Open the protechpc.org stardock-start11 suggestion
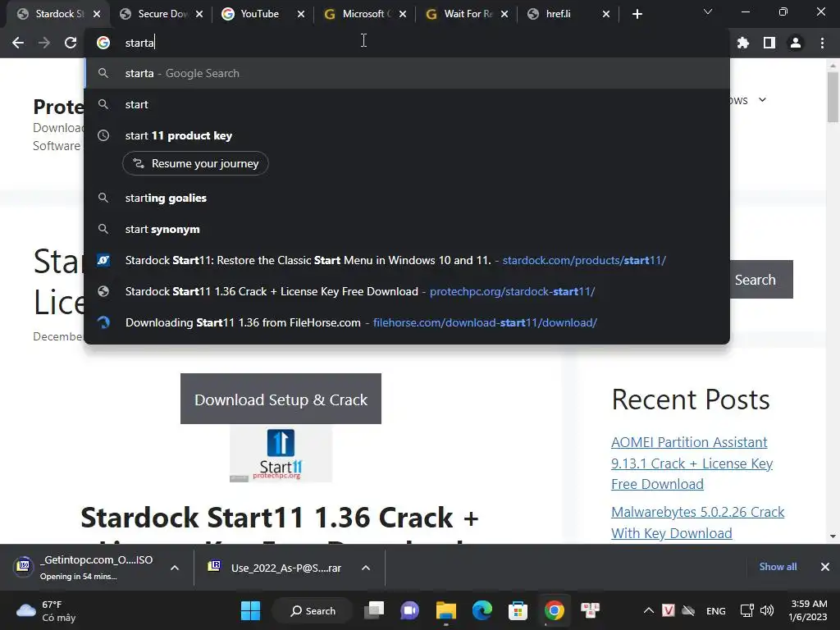The height and width of the screenshot is (630, 840). click(x=407, y=291)
